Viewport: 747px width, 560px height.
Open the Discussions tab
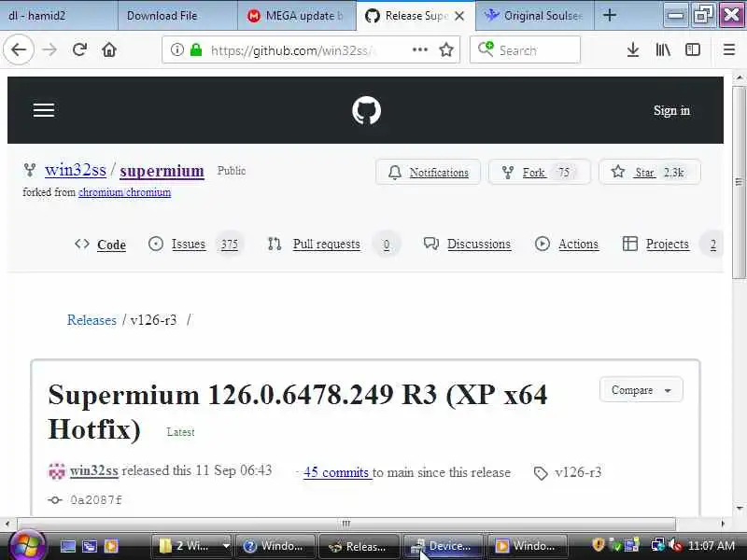(468, 245)
